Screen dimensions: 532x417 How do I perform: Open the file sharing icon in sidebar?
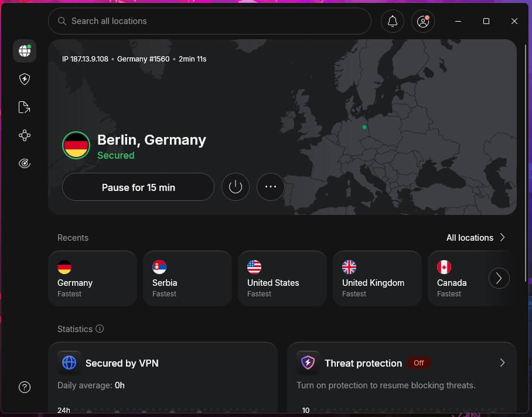click(x=25, y=107)
